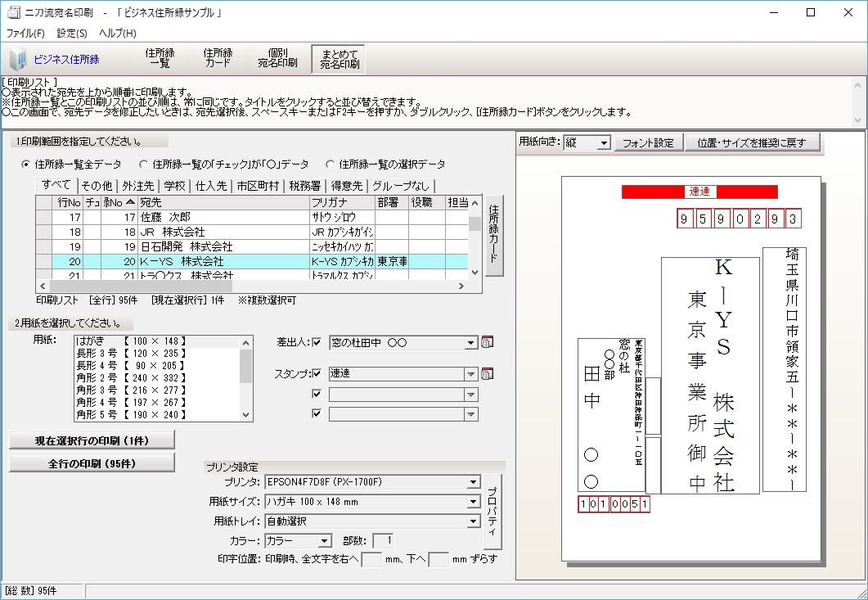Click the 全行の印刷 button
Viewport: 868px width, 600px height.
click(x=91, y=461)
